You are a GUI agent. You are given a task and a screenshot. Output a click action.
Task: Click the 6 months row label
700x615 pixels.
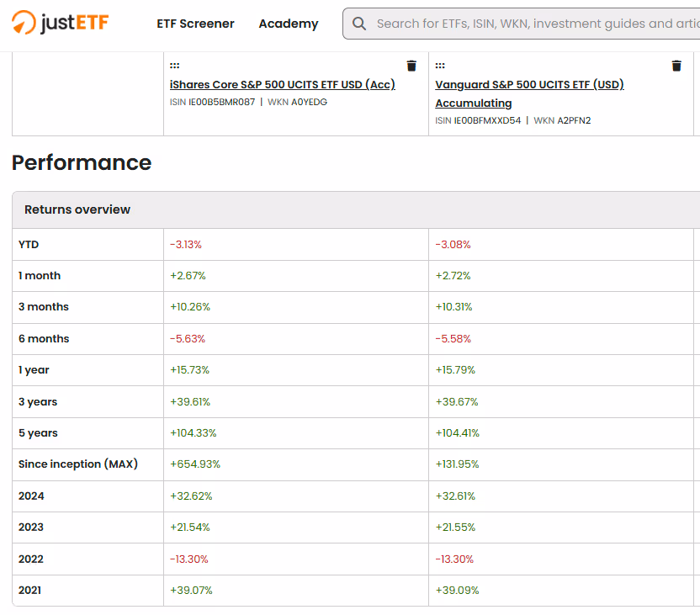(x=44, y=339)
